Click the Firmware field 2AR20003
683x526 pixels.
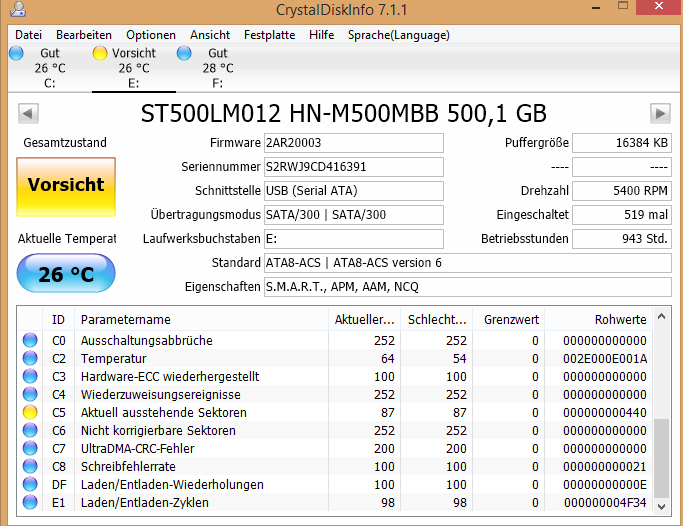coord(354,143)
